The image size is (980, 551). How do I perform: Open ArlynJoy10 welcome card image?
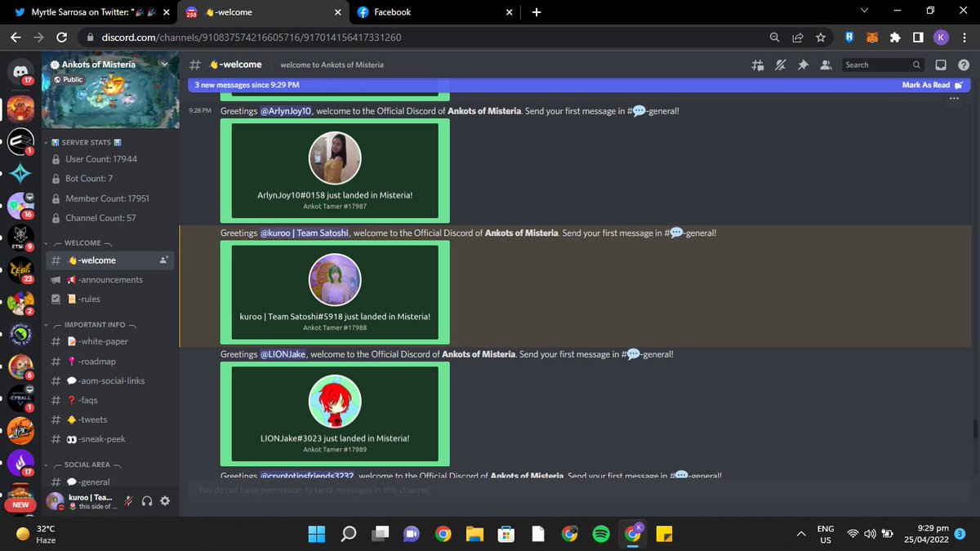(335, 171)
